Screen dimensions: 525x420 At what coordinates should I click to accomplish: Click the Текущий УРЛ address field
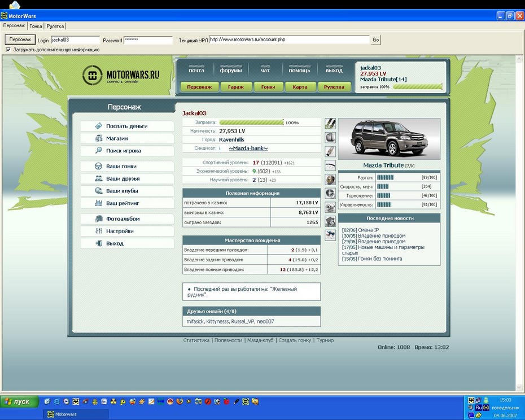289,40
